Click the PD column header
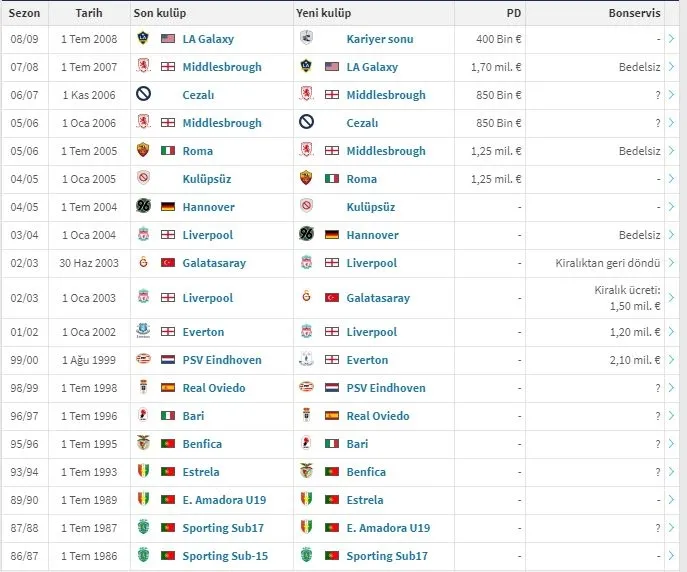The width and height of the screenshot is (687, 572). (x=513, y=14)
